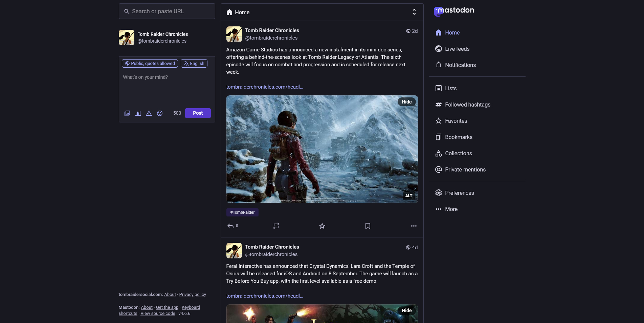This screenshot has width=644, height=323.
Task: Add a content warning with the triangle icon
Action: pos(149,113)
